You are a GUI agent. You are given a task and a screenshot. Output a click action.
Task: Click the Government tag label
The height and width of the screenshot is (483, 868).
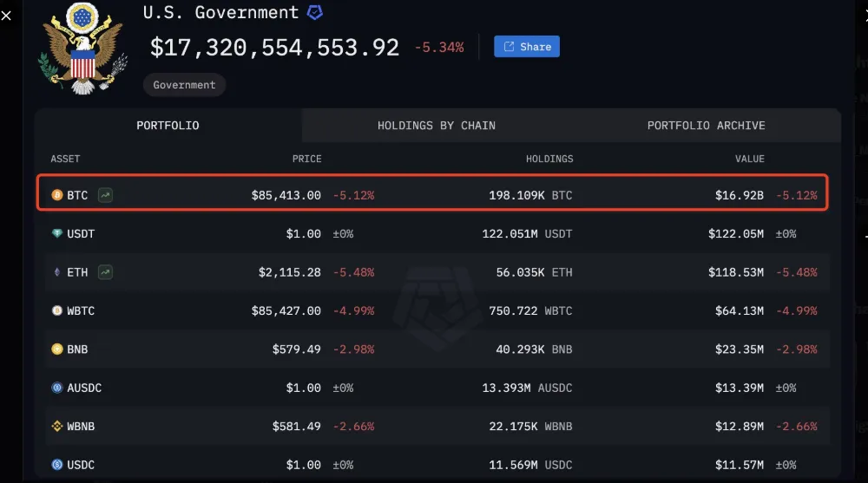tap(184, 85)
